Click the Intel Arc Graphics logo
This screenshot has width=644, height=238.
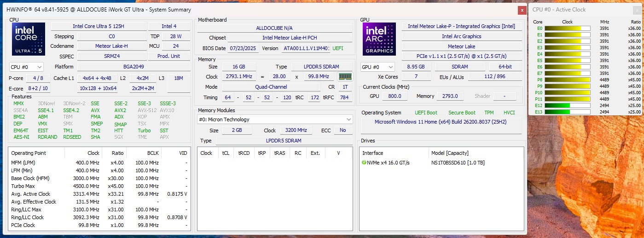379,40
